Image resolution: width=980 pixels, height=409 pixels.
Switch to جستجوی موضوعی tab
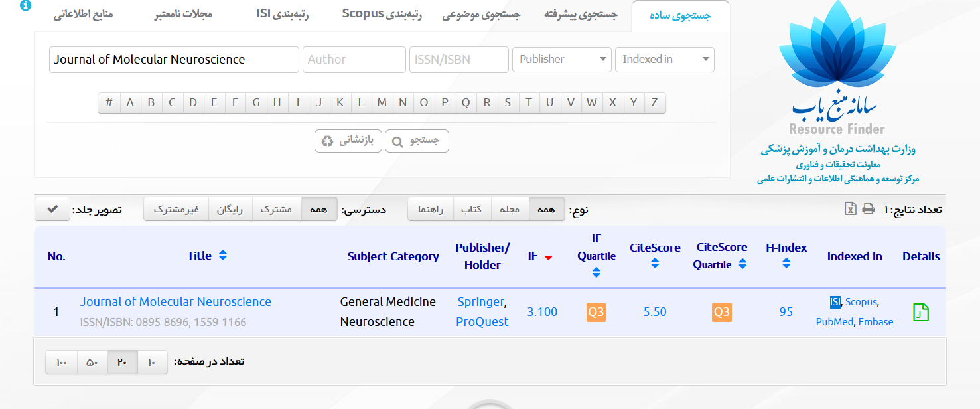482,15
